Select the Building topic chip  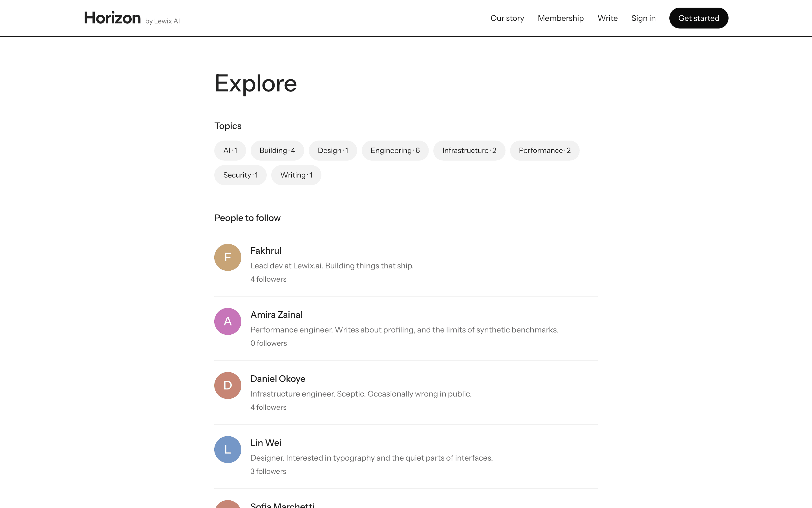277,150
